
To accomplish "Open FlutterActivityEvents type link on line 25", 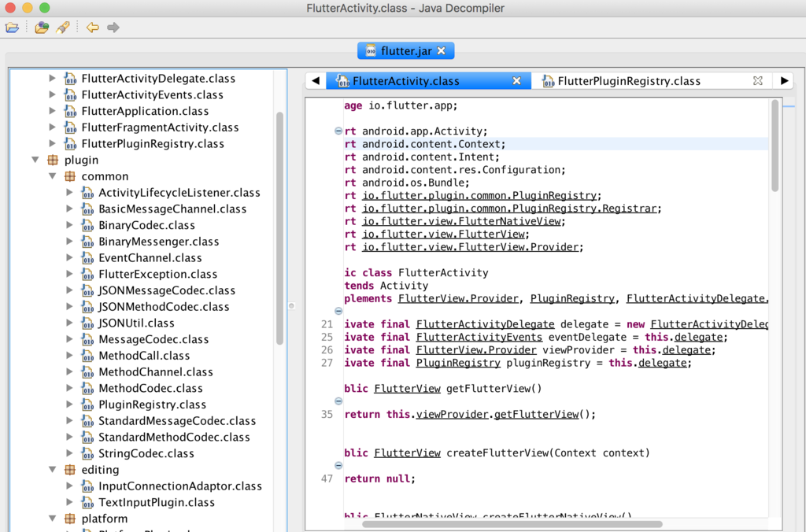I will click(479, 337).
